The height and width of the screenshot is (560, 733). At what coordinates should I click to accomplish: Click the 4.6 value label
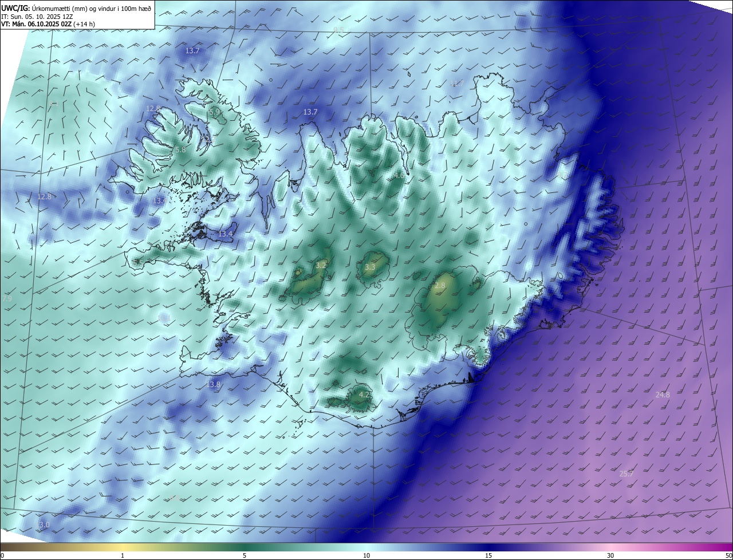coord(399,176)
